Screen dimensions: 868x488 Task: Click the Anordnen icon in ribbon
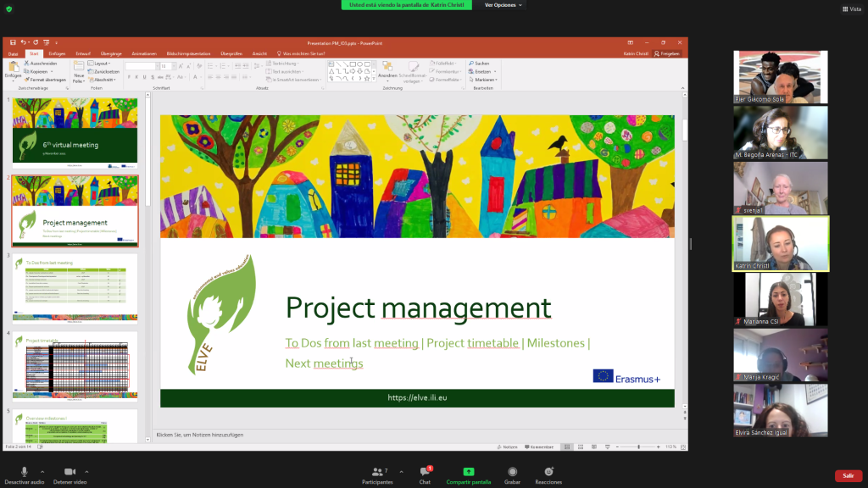click(x=387, y=69)
